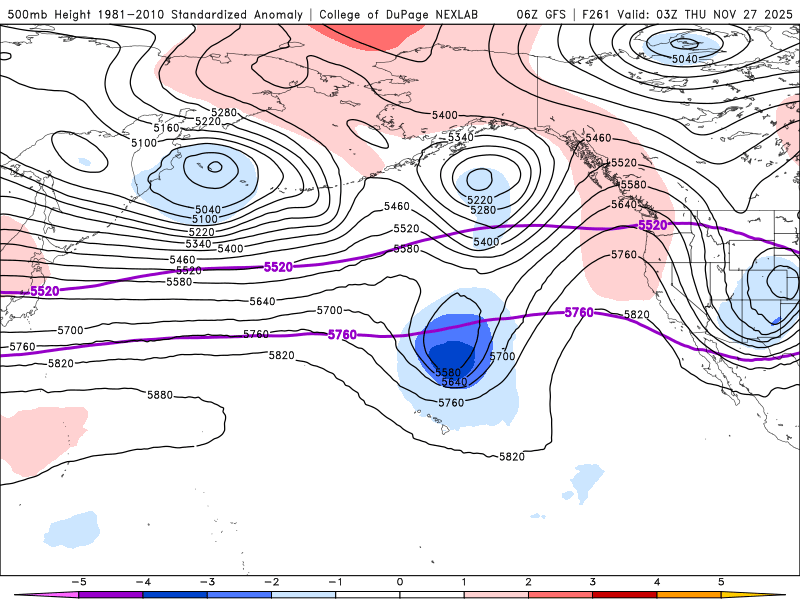
Task: Click the '5880' contour label
Action: 160,395
